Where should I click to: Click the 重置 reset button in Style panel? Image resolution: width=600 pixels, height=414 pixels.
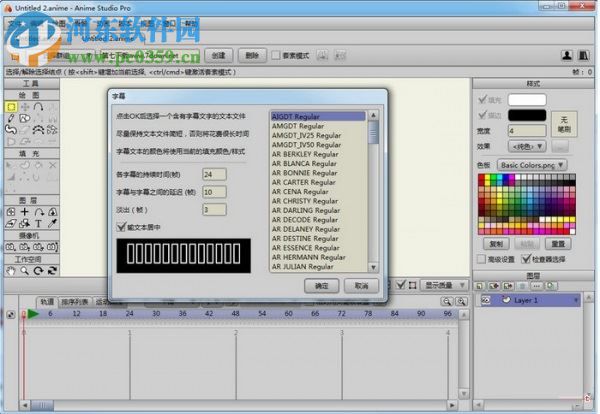pyautogui.click(x=558, y=244)
